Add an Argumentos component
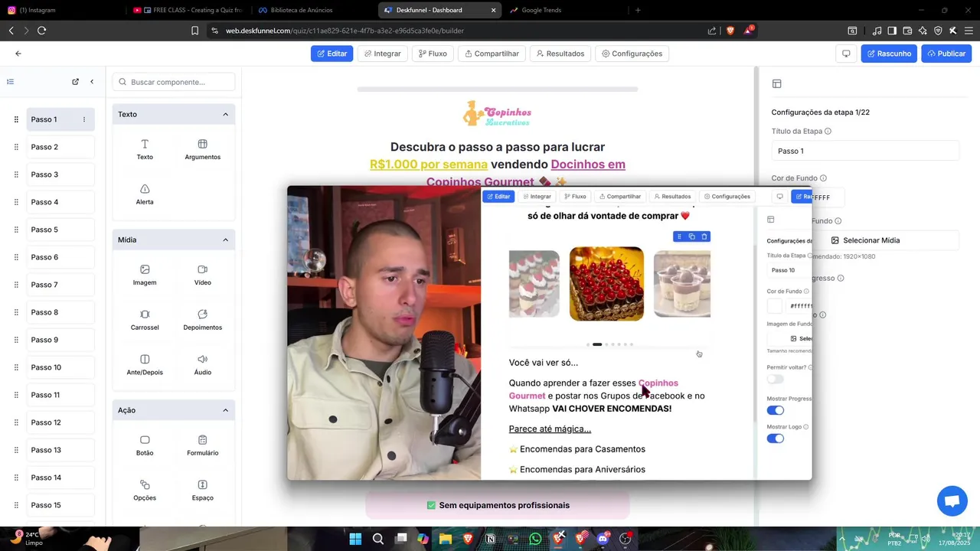 202,150
